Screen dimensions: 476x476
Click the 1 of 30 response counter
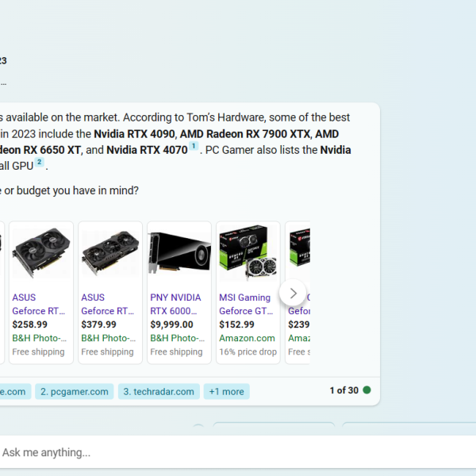point(344,390)
